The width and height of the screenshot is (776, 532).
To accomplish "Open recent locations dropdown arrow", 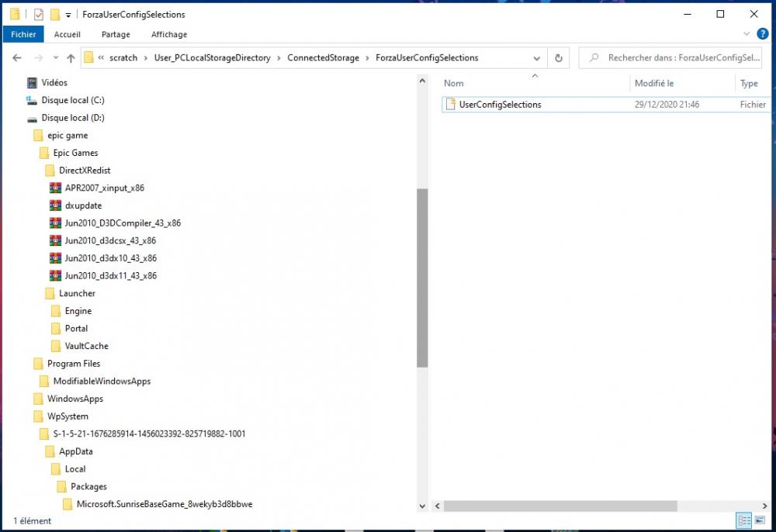I will tap(55, 58).
